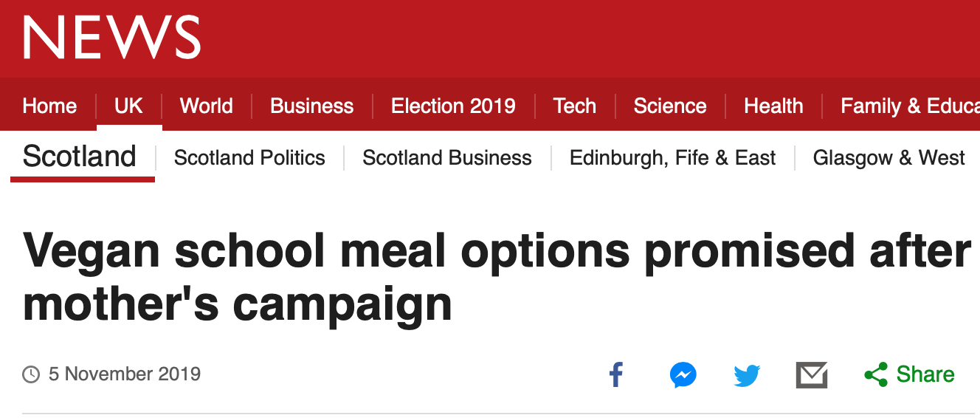Navigate to Business section

(311, 106)
